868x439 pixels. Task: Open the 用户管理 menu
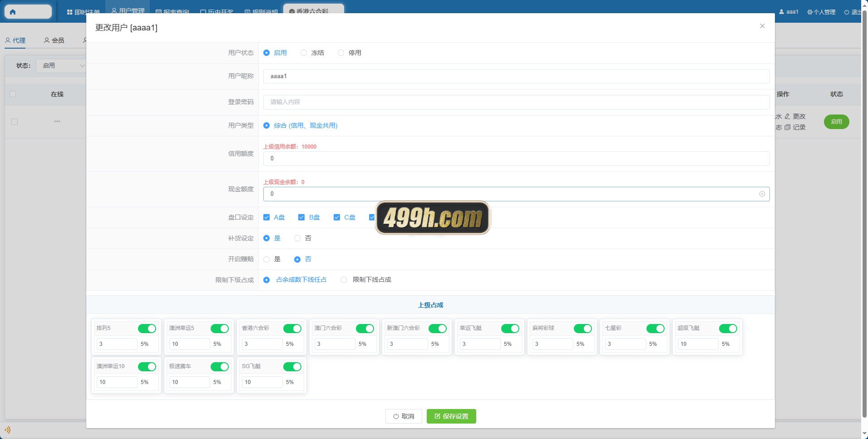(x=128, y=11)
